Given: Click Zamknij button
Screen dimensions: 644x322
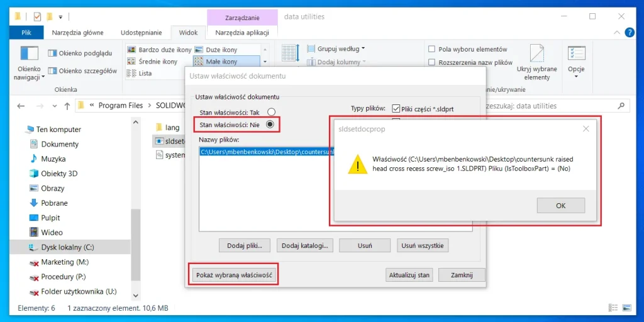Looking at the screenshot, I should pyautogui.click(x=462, y=275).
